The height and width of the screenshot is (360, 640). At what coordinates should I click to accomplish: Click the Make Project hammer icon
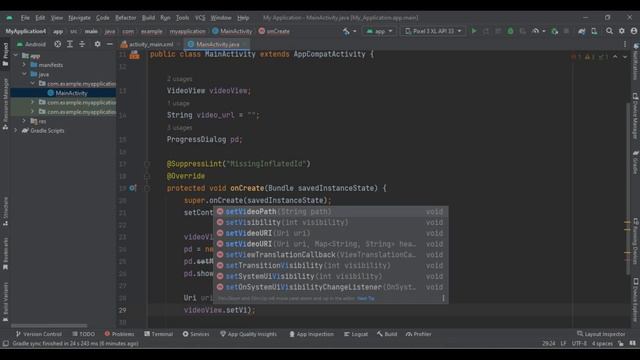347,31
